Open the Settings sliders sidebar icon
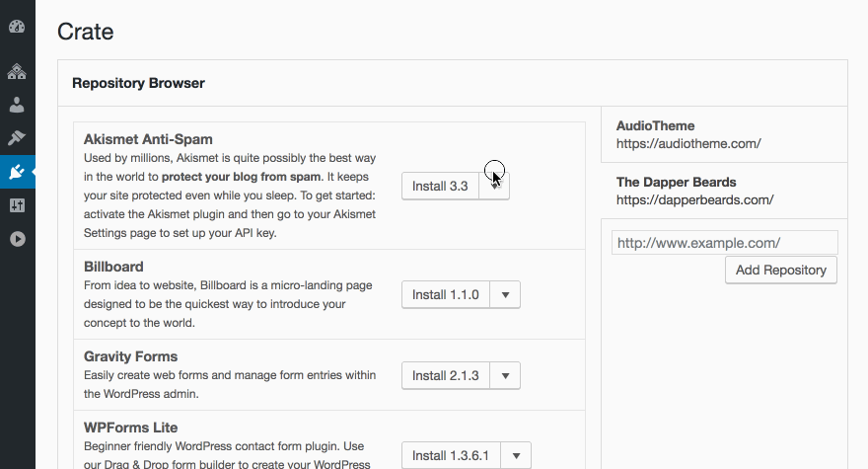This screenshot has width=868, height=469. (17, 205)
